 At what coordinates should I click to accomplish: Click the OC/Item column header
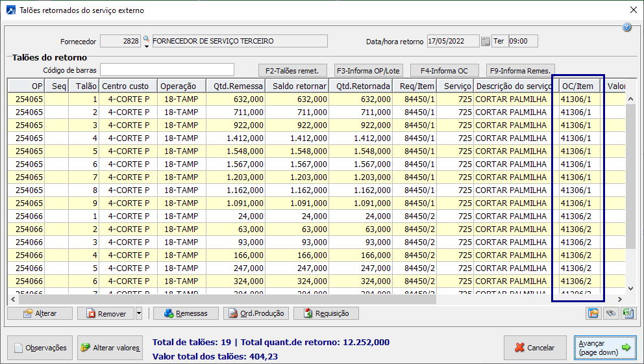[x=577, y=86]
